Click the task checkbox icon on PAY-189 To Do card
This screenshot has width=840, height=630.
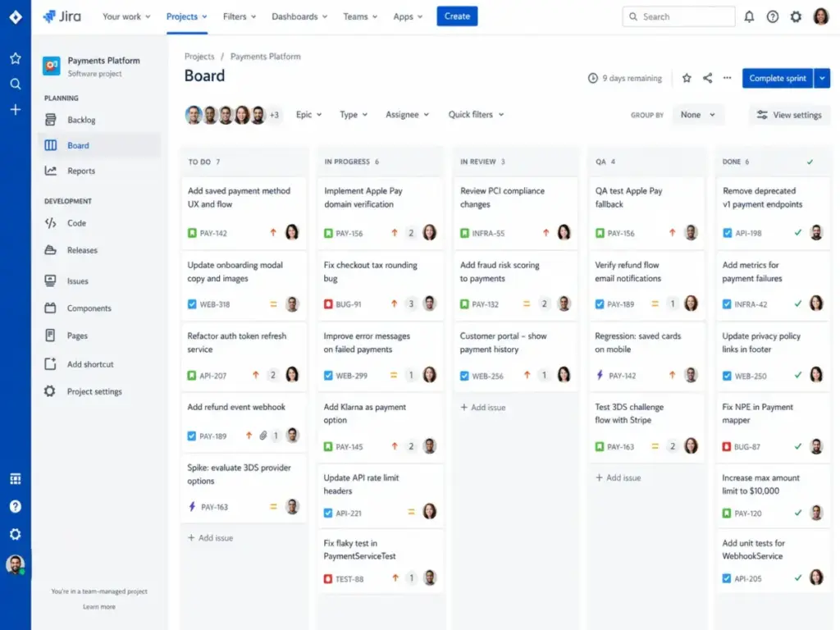click(192, 436)
